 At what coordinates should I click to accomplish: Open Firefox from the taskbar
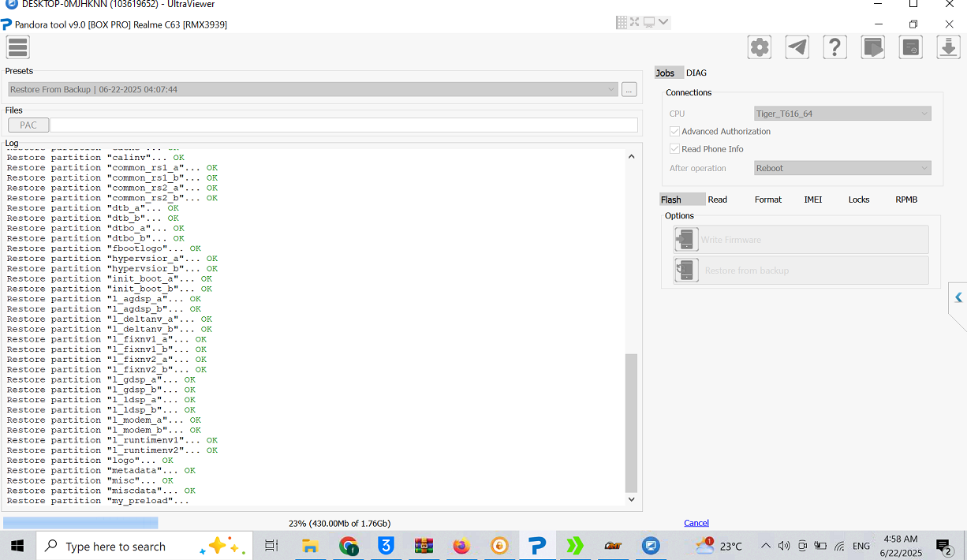pyautogui.click(x=461, y=546)
